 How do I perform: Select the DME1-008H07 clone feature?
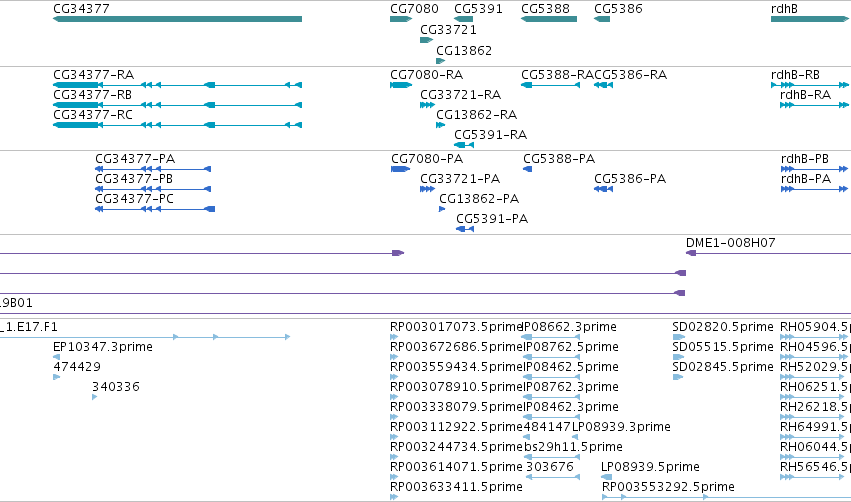coord(769,253)
